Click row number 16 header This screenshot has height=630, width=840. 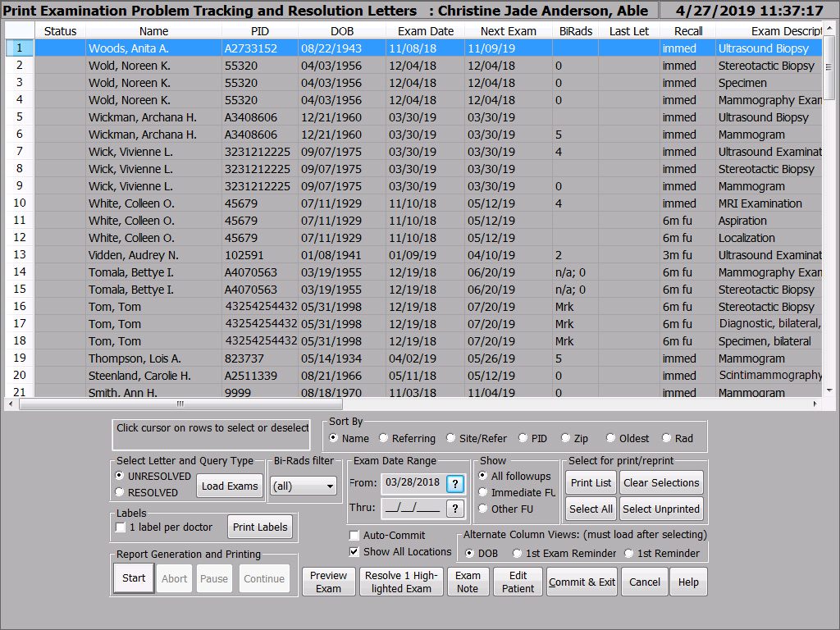click(x=20, y=307)
